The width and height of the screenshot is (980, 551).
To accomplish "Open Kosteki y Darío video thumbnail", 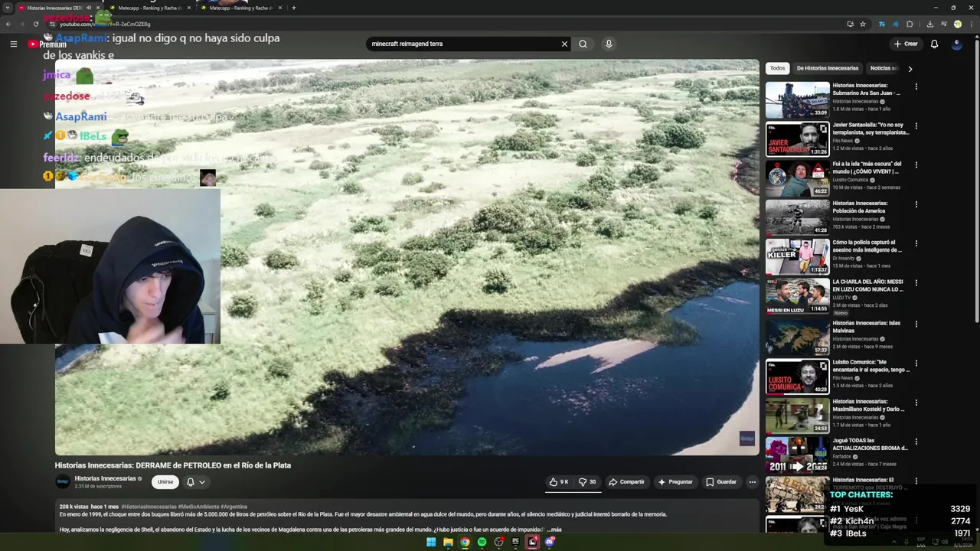I will pyautogui.click(x=797, y=416).
